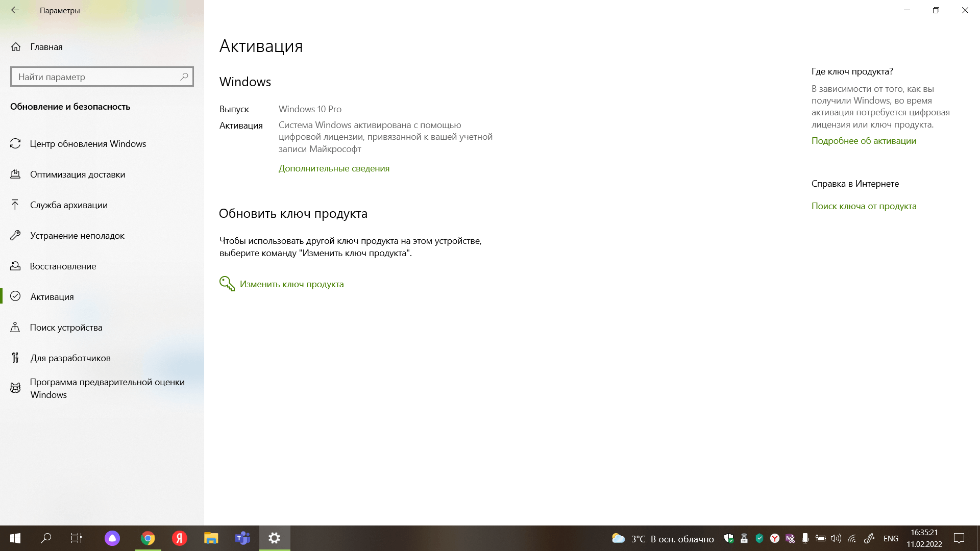Click the wrench icon for Устранение неполадок

[15, 236]
